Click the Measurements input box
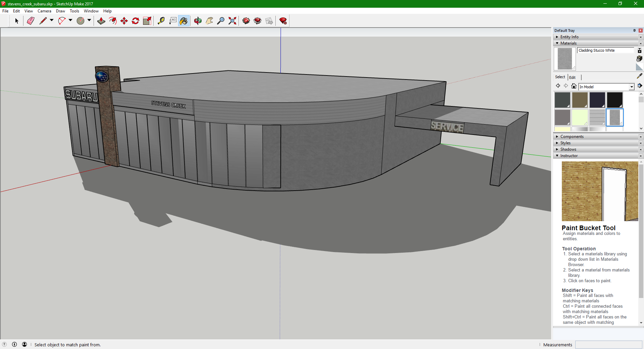 click(608, 345)
